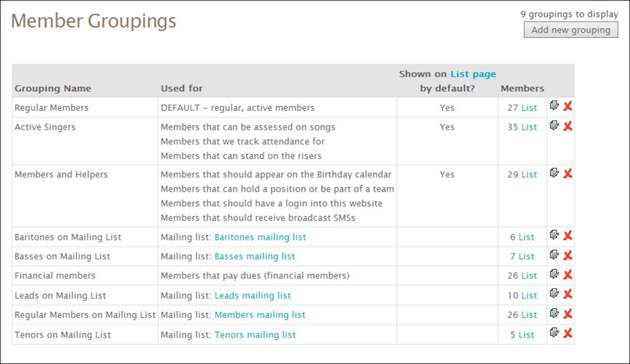The width and height of the screenshot is (630, 364).
Task: Edit the Leads on Mailing List grouping
Action: [x=554, y=294]
